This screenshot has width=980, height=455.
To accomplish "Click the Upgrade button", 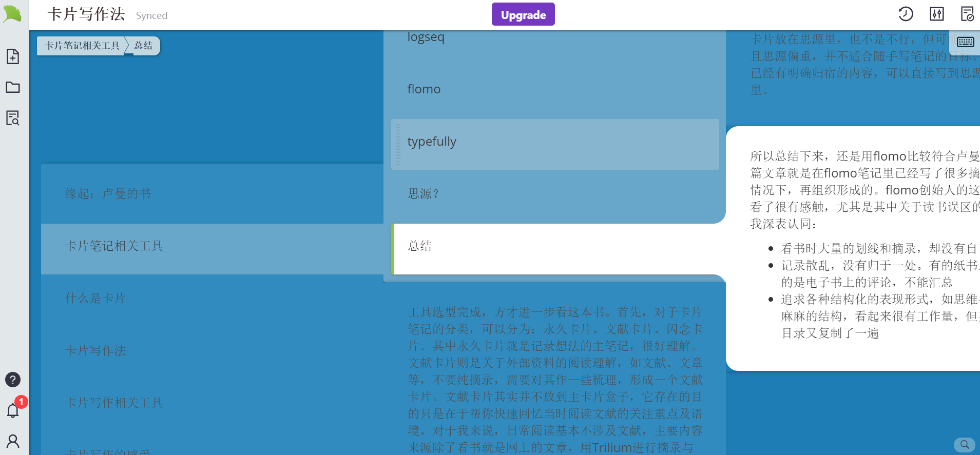I will click(523, 14).
